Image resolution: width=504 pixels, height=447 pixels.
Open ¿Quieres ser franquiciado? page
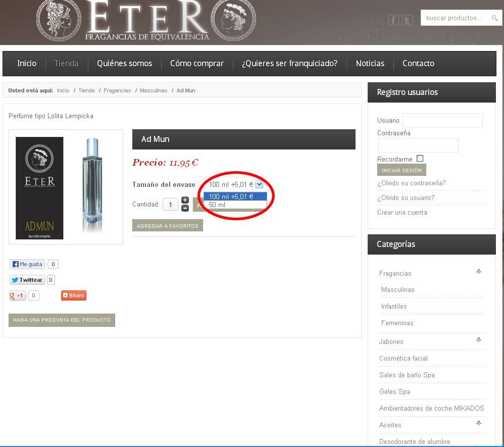[289, 63]
